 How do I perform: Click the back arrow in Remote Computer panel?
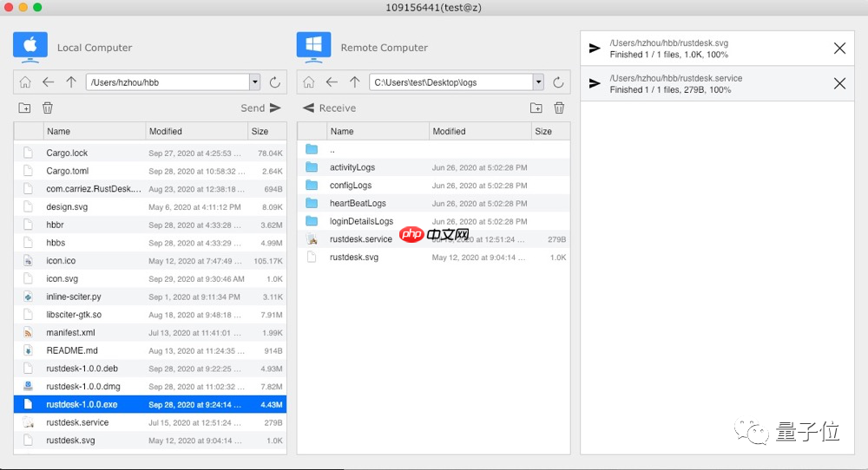(332, 82)
